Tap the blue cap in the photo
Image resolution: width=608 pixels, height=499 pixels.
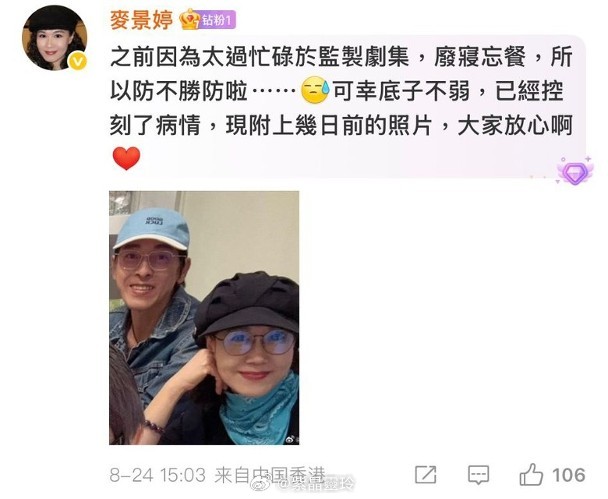[152, 229]
